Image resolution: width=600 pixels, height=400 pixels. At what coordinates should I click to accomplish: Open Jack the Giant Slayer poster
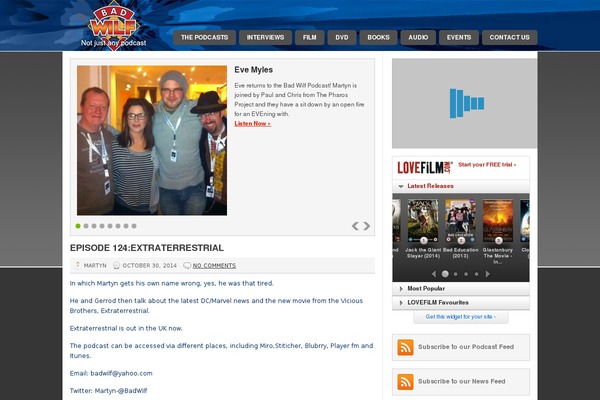pyautogui.click(x=423, y=221)
